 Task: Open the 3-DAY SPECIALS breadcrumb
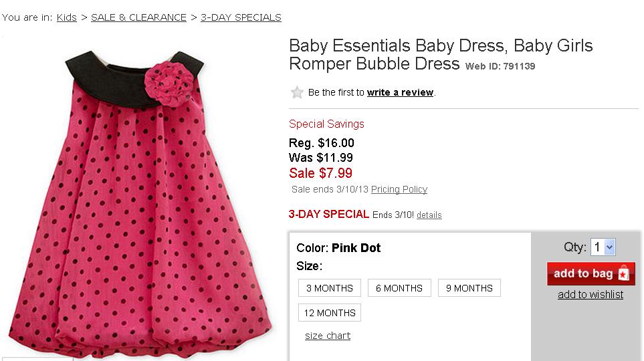(241, 17)
